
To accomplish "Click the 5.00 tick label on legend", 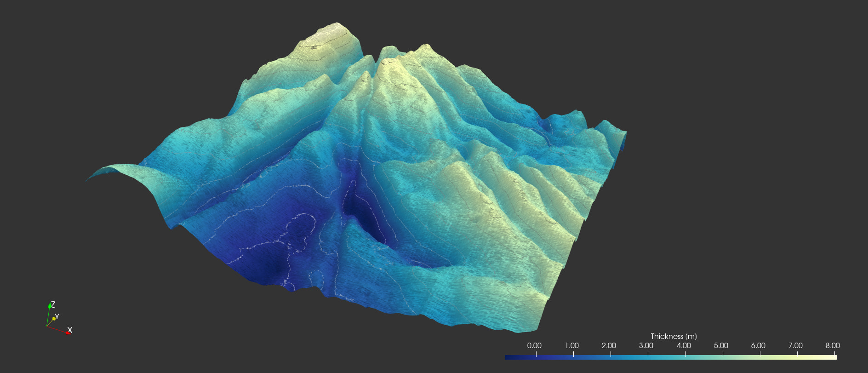I will click(721, 345).
